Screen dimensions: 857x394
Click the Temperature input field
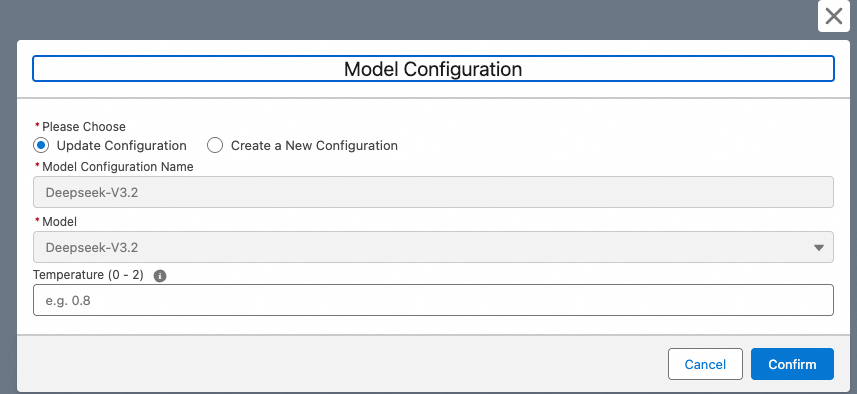point(433,300)
